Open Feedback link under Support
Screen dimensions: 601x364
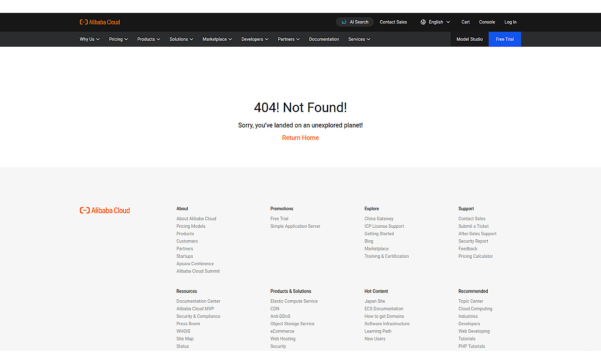click(468, 249)
